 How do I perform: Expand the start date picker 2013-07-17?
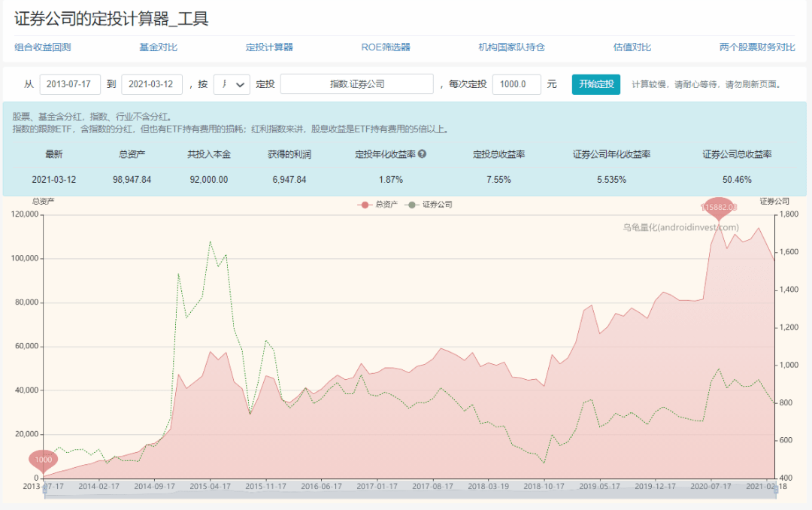point(70,84)
